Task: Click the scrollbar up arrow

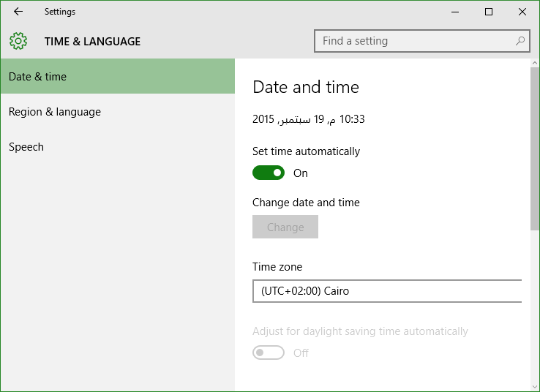Action: [x=534, y=63]
